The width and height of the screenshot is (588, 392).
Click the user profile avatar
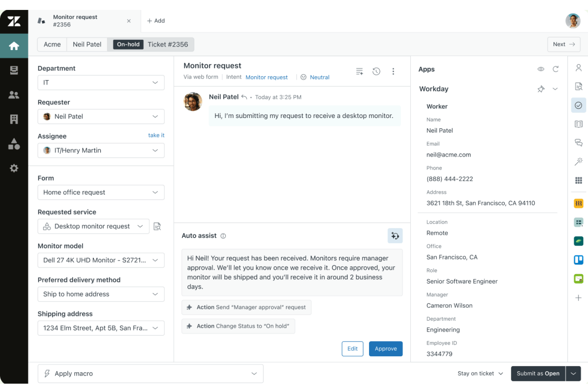[x=573, y=21]
